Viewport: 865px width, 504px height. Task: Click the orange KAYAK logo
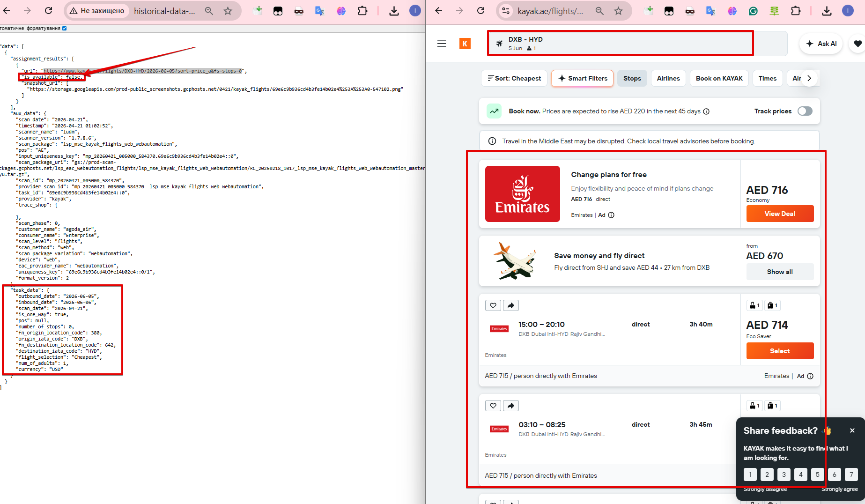465,44
